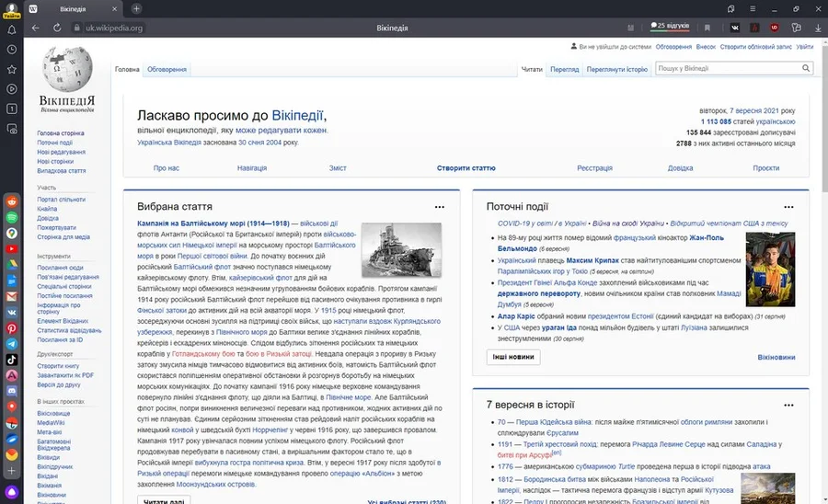Viewport: 828px width, 504px height.
Task: Open a new browser tab
Action: pyautogui.click(x=136, y=9)
